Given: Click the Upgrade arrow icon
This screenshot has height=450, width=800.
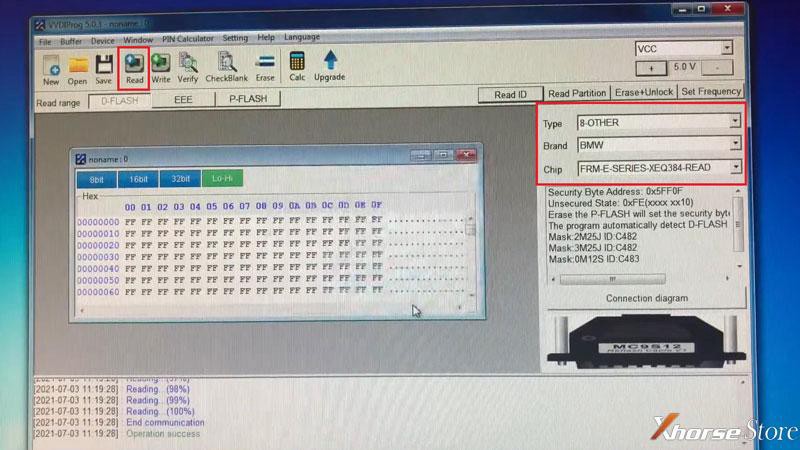Looking at the screenshot, I should pyautogui.click(x=330, y=66).
